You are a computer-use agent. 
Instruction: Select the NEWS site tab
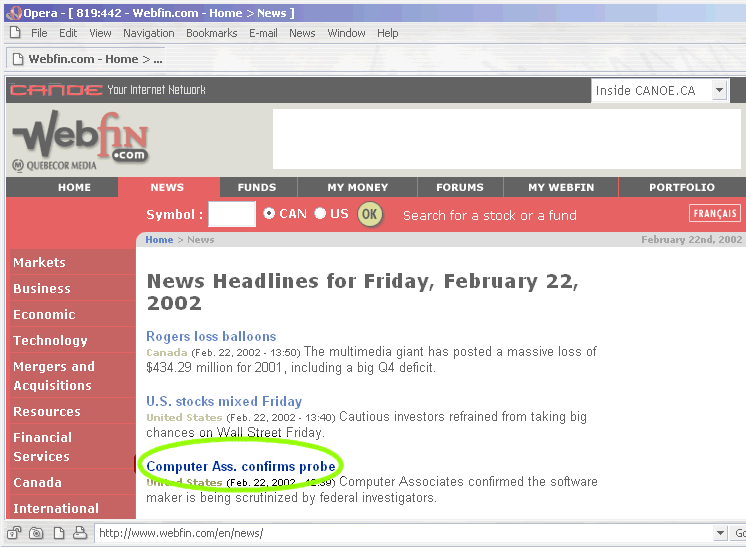[x=167, y=187]
